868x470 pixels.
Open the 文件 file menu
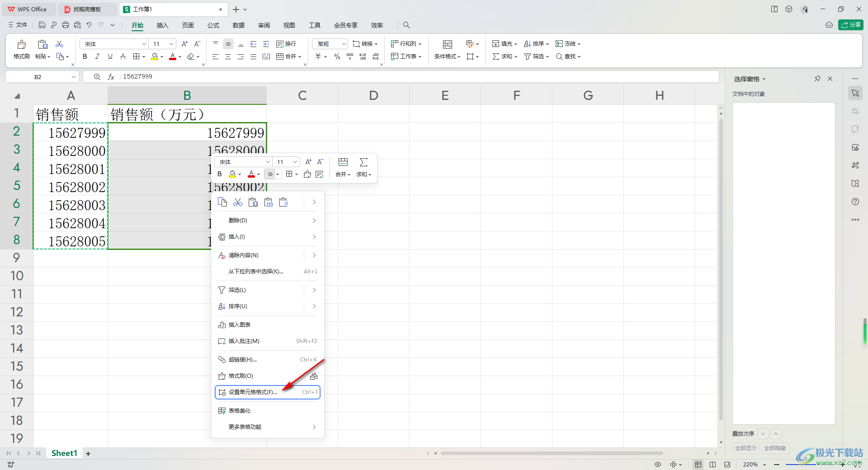(18, 25)
